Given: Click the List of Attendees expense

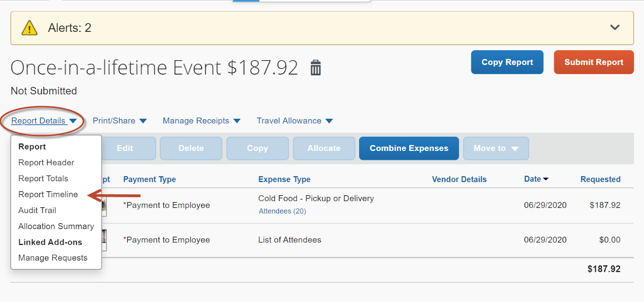Looking at the screenshot, I should (289, 240).
